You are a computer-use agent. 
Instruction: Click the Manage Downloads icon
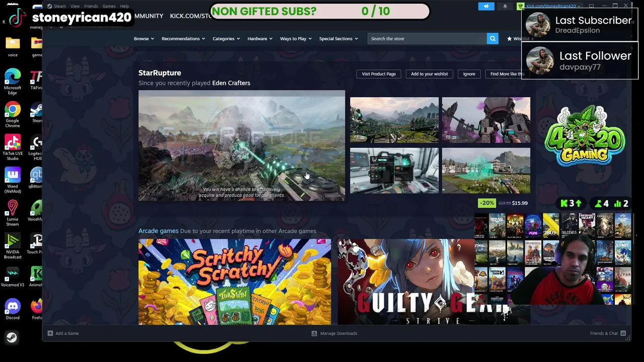click(x=314, y=333)
